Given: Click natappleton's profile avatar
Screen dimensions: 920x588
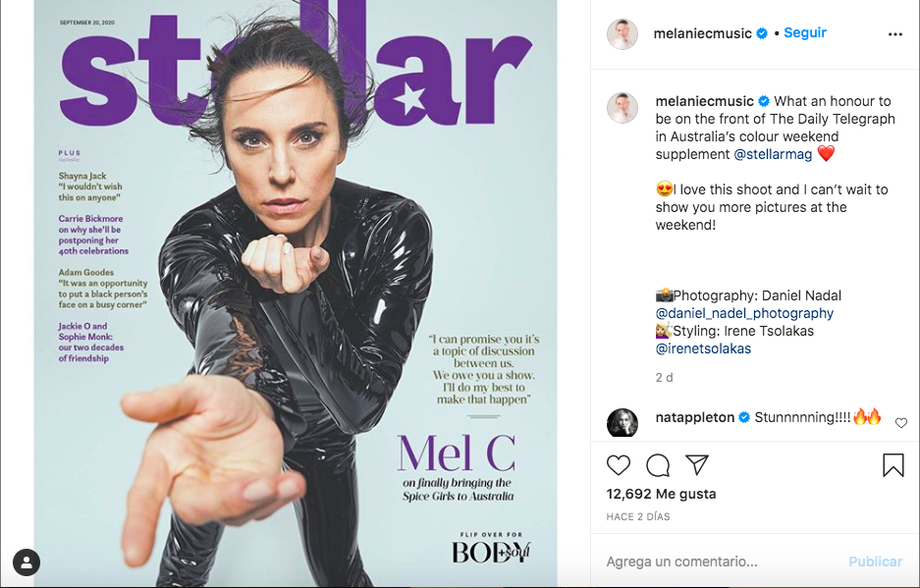Looking at the screenshot, I should pyautogui.click(x=622, y=422).
